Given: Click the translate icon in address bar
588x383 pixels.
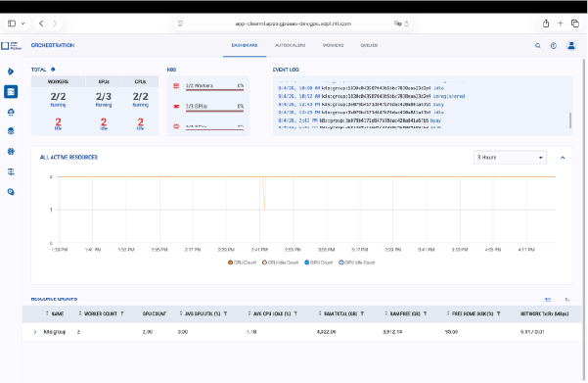Looking at the screenshot, I should 397,24.
